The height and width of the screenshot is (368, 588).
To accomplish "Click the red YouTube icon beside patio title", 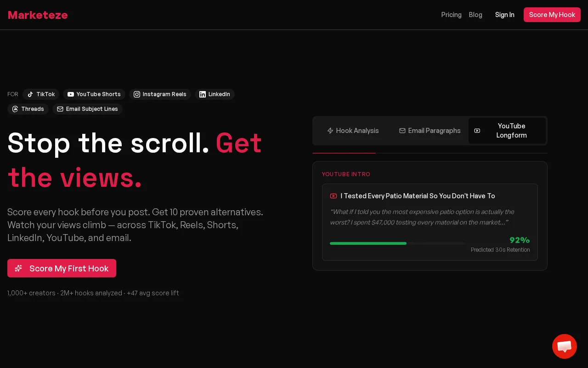I will point(334,196).
